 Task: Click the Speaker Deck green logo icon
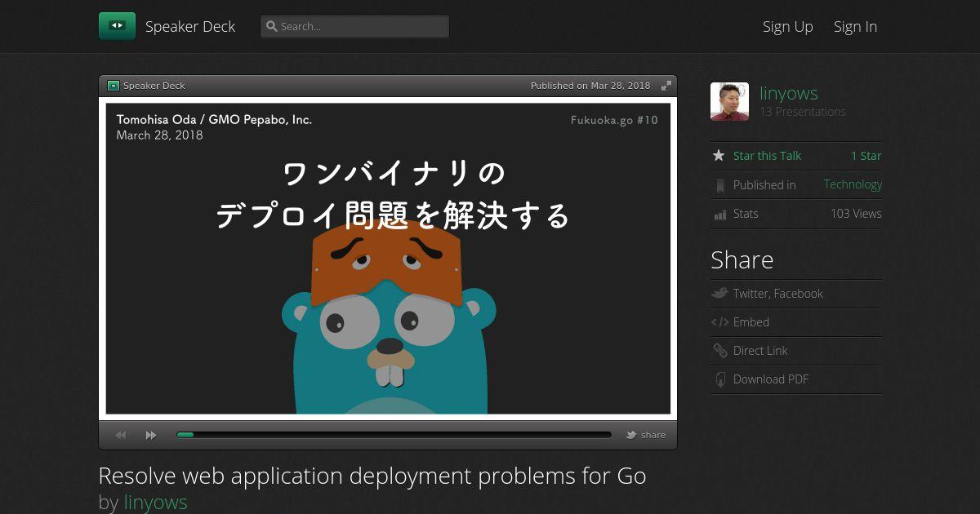point(117,26)
